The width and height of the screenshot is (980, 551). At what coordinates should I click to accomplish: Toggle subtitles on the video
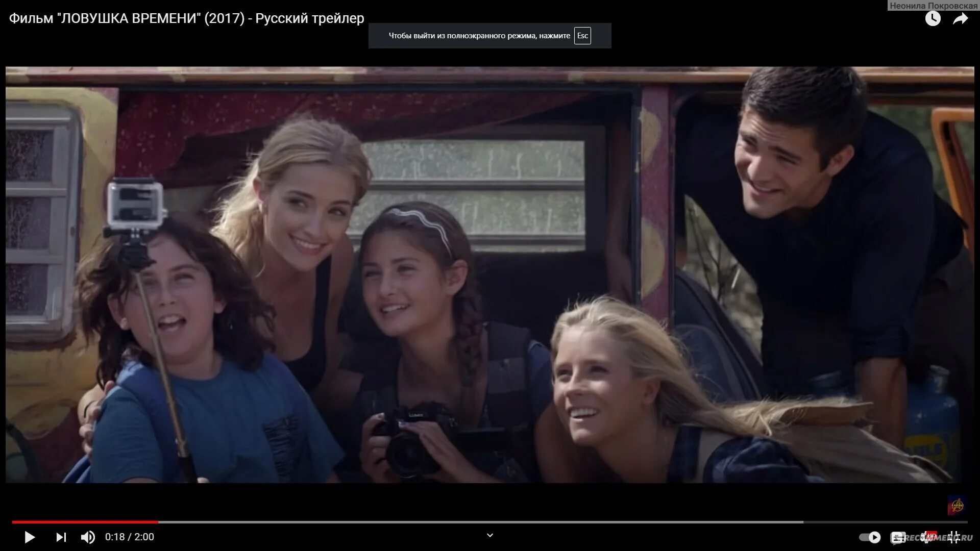coord(898,537)
